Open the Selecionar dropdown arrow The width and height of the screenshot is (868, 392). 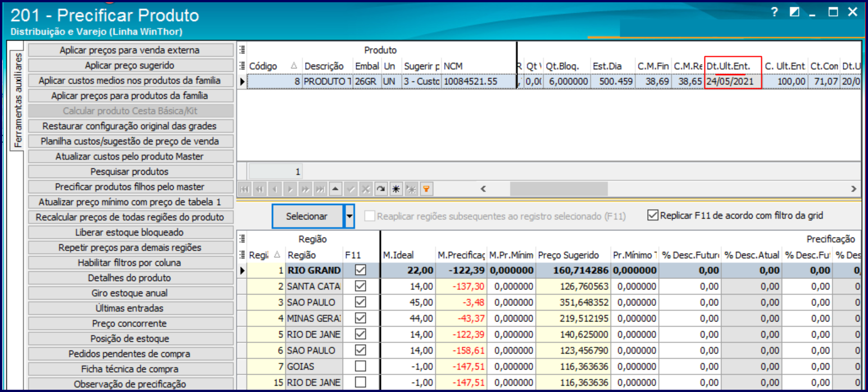[349, 216]
